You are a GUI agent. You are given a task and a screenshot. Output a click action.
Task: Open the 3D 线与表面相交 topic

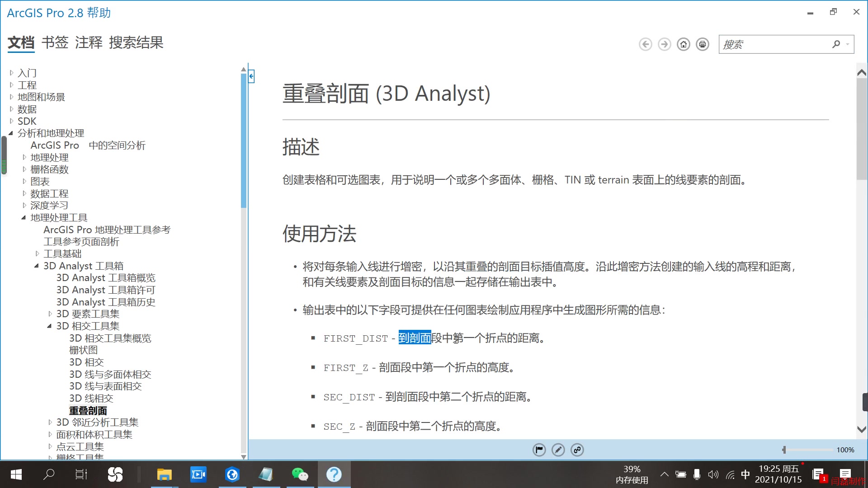click(105, 386)
